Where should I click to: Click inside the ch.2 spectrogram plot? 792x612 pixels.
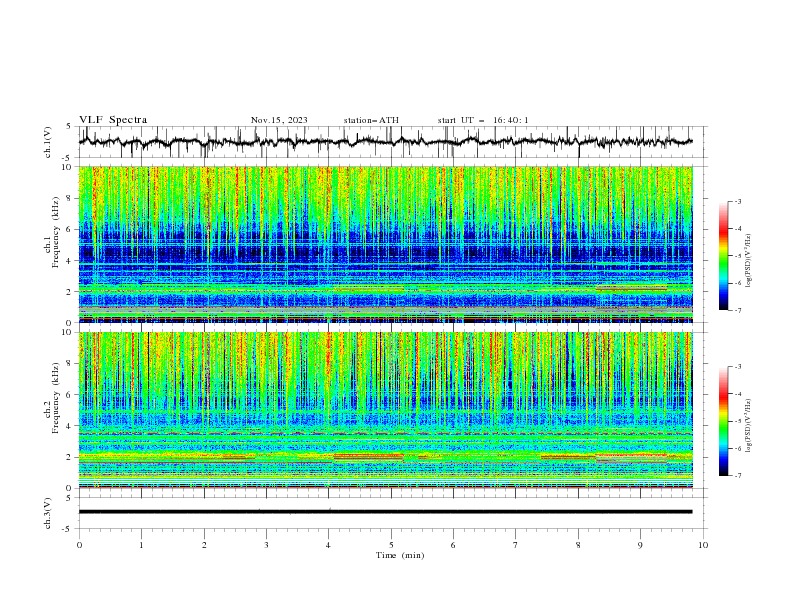click(x=385, y=410)
